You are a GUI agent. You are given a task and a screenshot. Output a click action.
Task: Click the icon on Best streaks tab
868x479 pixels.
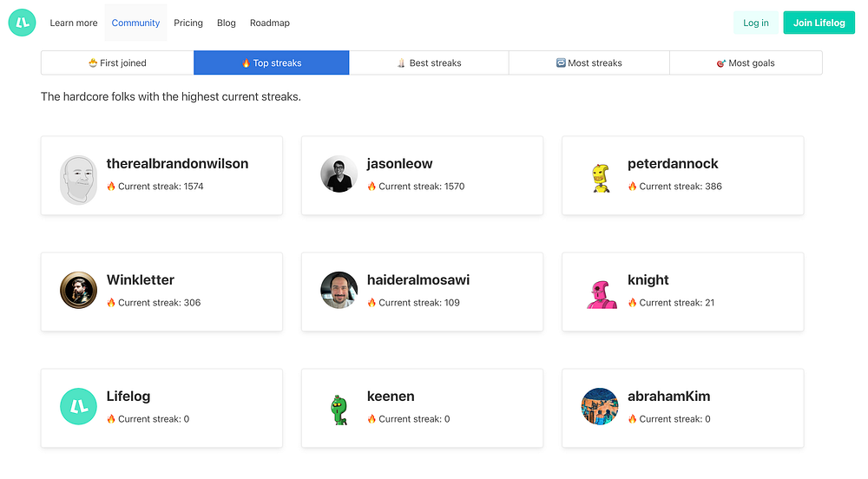(x=401, y=63)
